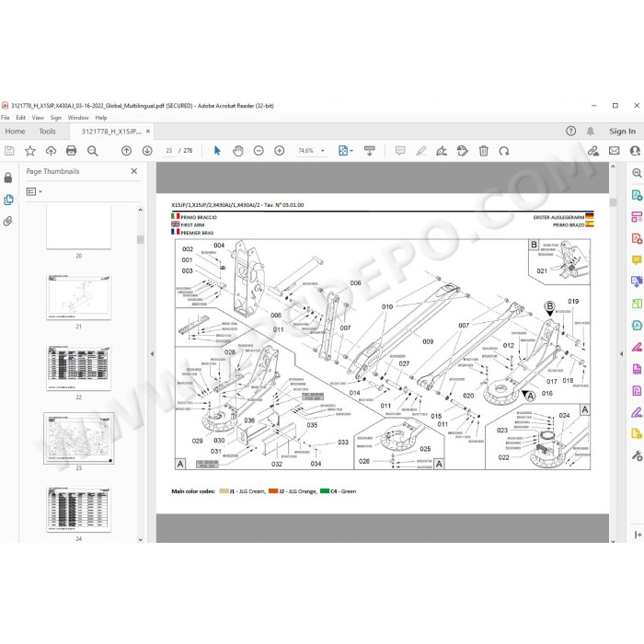Open security lock panel
This screenshot has width=644, height=644.
point(7,178)
